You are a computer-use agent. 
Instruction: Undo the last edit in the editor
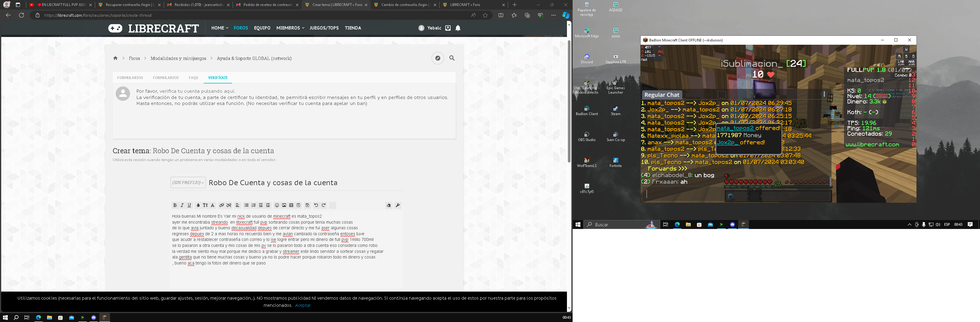click(316, 205)
